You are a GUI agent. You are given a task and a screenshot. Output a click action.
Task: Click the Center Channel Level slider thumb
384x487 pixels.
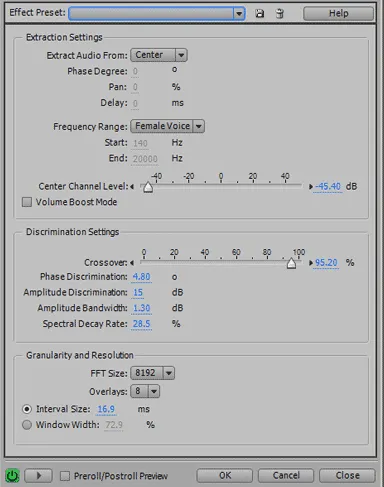click(148, 187)
